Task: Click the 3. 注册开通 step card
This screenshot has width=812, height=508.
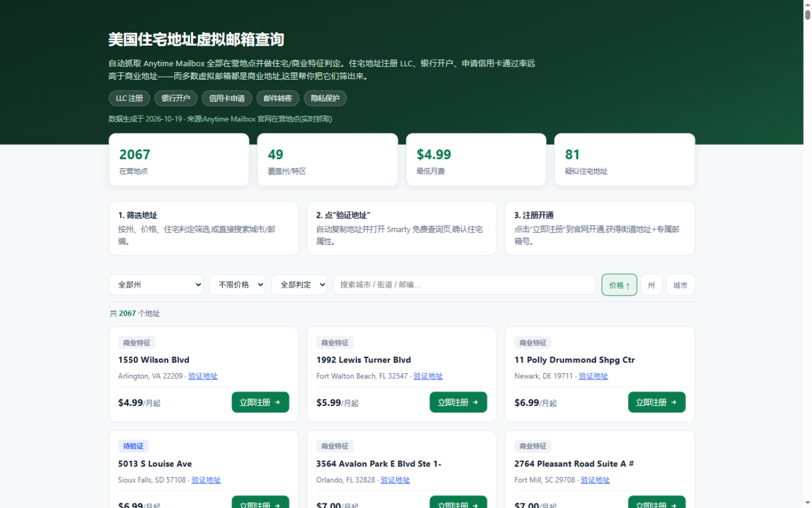Action: tap(600, 229)
